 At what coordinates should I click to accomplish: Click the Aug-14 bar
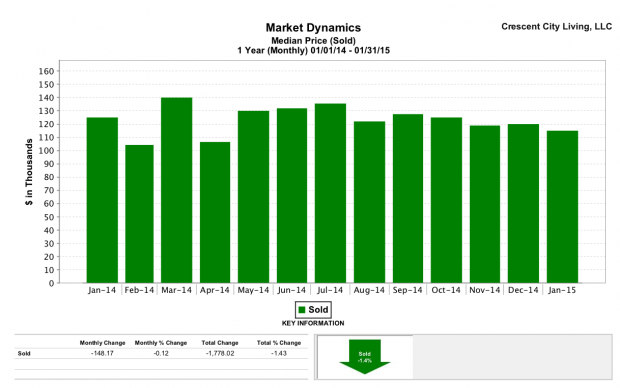[369, 202]
